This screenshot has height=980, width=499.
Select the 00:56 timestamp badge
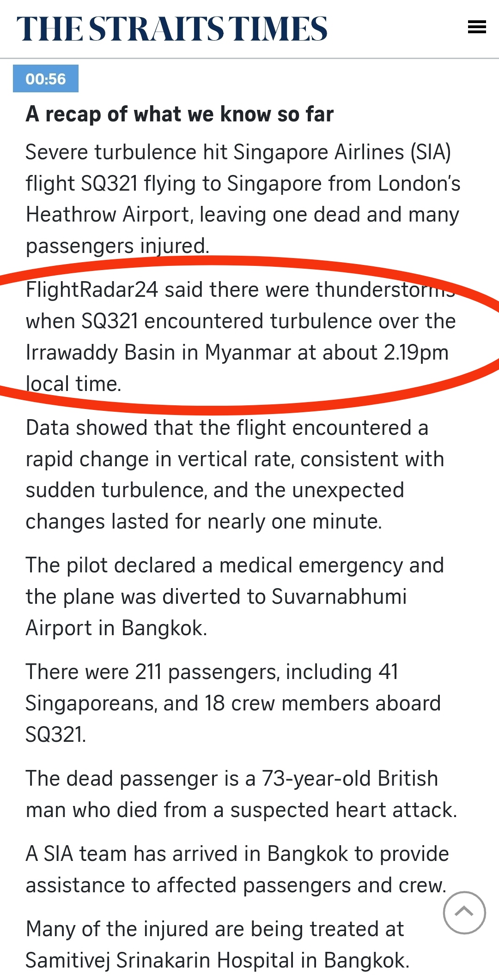pos(46,79)
